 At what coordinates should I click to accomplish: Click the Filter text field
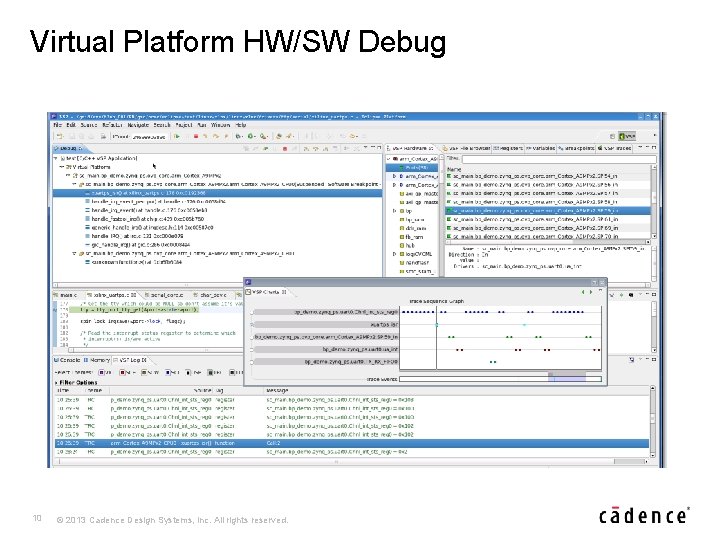point(559,159)
